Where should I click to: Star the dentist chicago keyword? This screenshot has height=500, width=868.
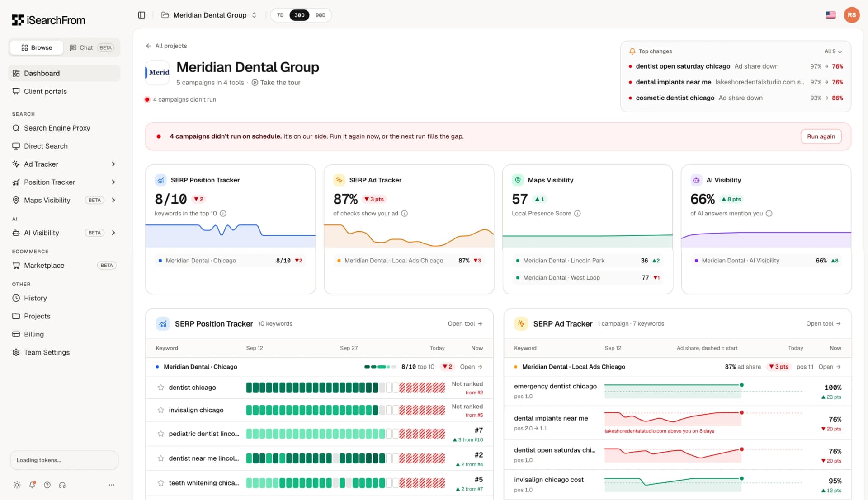click(x=160, y=388)
